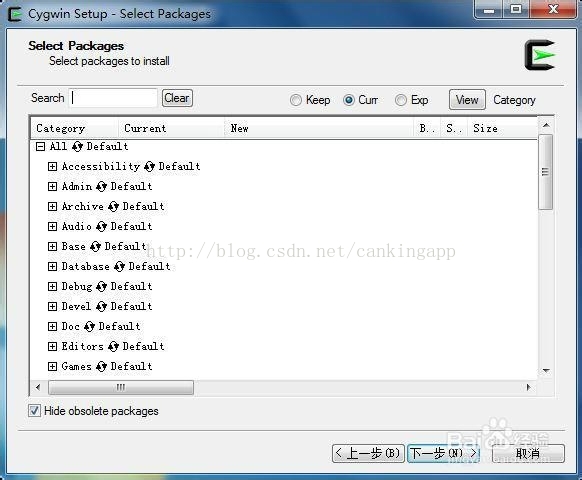Expand the Base category

(52, 246)
